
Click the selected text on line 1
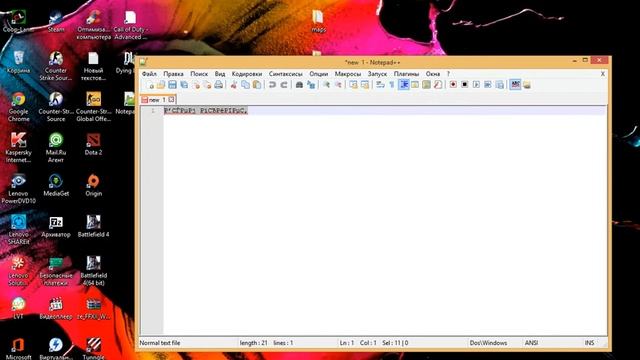click(206, 111)
